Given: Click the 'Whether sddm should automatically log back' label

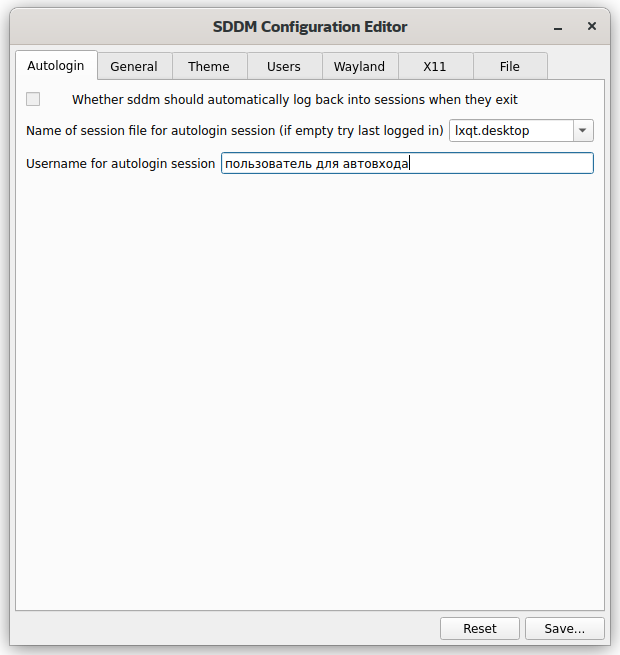Looking at the screenshot, I should 295,100.
